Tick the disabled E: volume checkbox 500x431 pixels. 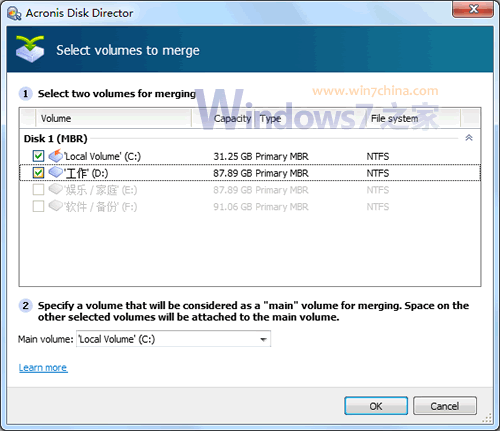[38, 190]
